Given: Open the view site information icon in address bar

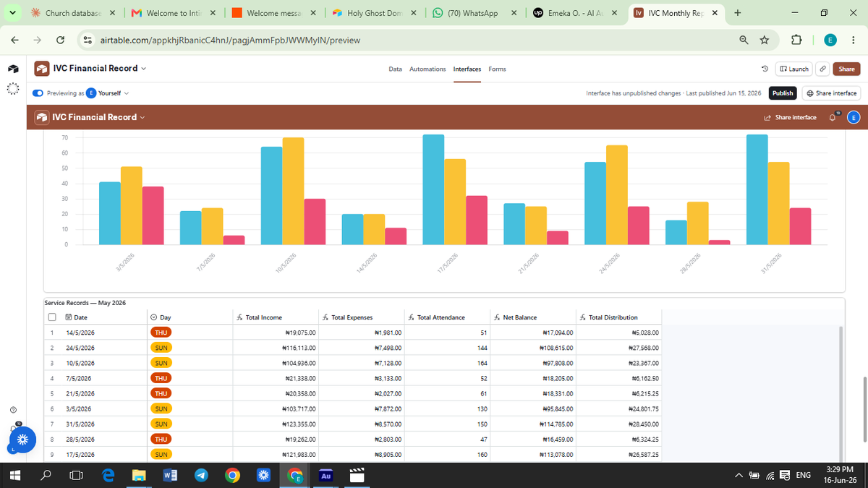Looking at the screenshot, I should (88, 40).
